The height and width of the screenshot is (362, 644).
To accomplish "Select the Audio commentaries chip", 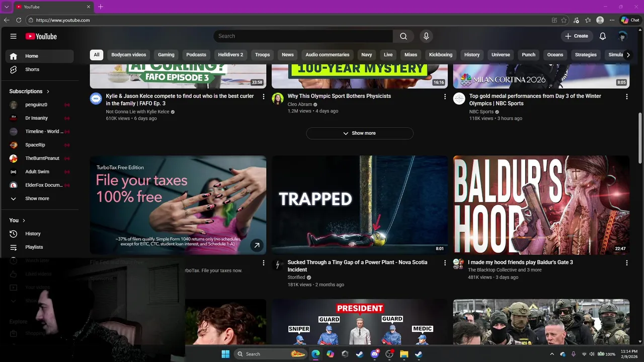I will [328, 55].
